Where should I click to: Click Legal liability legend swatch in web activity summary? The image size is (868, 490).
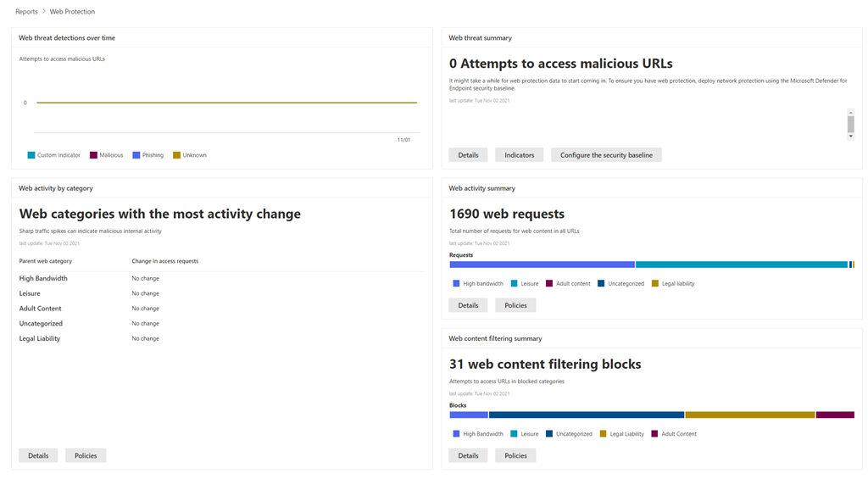[655, 284]
